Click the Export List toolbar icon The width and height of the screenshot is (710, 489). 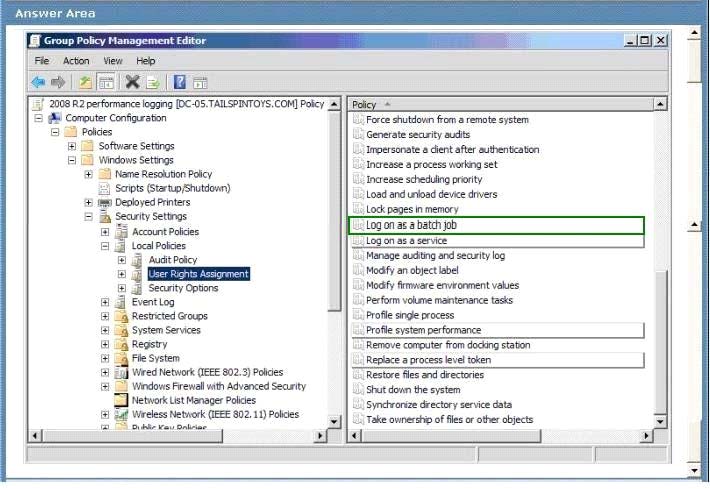[153, 82]
